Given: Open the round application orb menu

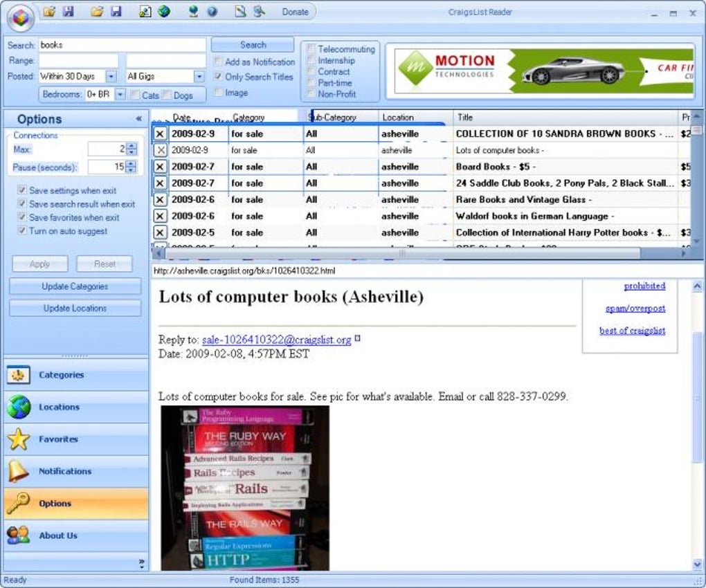Looking at the screenshot, I should 20,17.
